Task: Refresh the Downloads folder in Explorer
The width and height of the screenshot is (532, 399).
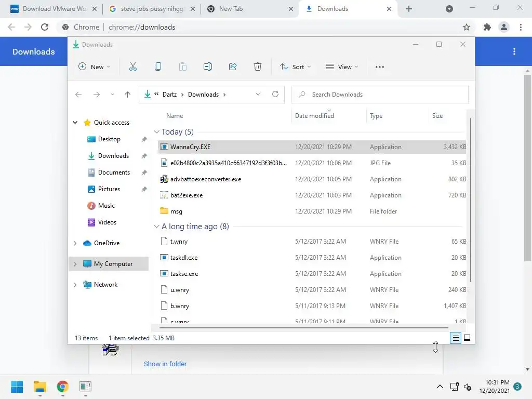Action: click(x=275, y=95)
